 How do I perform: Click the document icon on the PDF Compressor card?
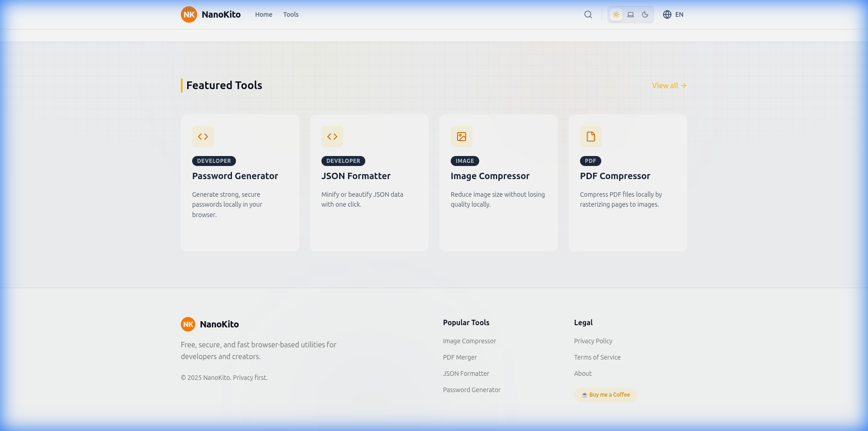[591, 136]
